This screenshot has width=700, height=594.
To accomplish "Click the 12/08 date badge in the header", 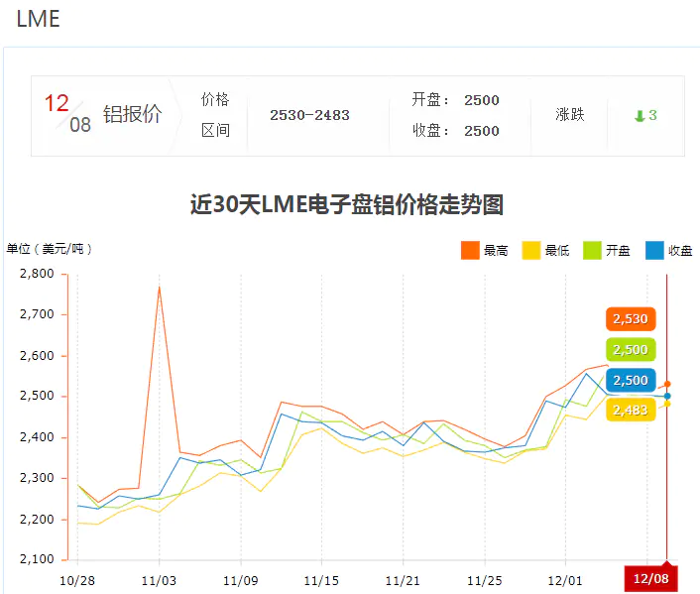I will [x=67, y=113].
